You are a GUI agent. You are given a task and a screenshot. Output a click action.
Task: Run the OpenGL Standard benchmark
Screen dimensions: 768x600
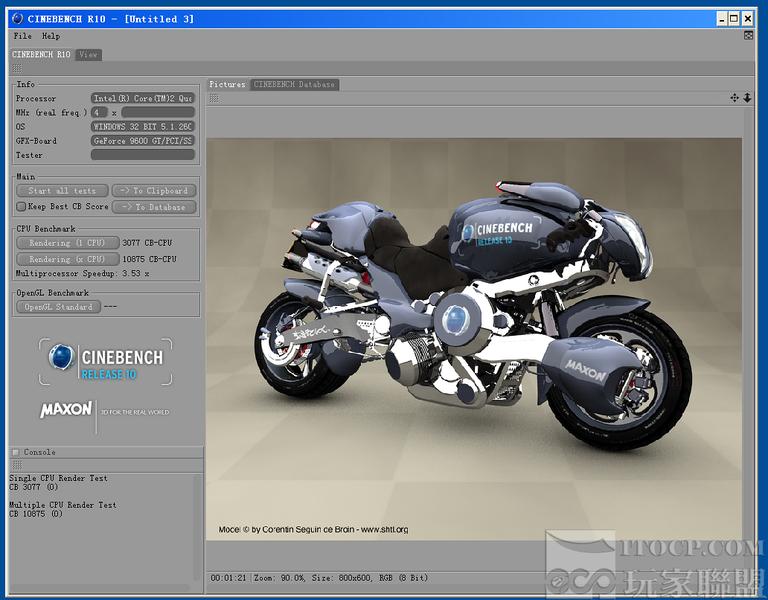click(x=59, y=307)
